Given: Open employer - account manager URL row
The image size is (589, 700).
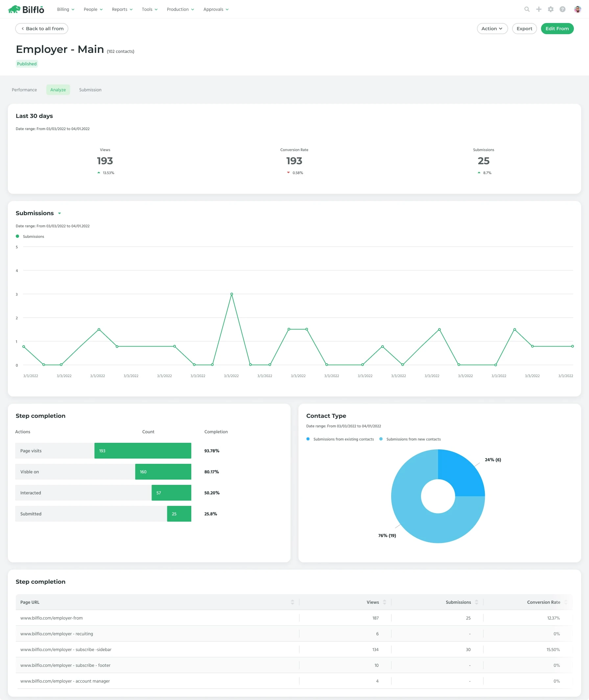Looking at the screenshot, I should 294,681.
